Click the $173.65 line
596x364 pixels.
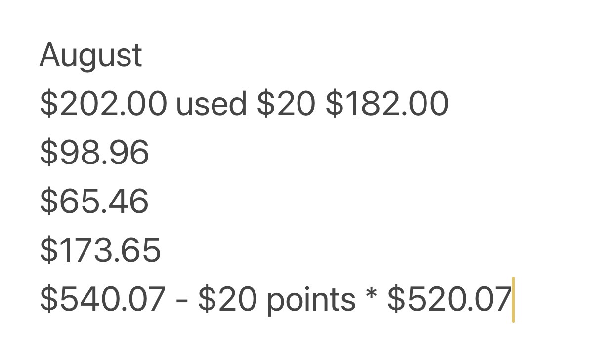[x=100, y=250]
